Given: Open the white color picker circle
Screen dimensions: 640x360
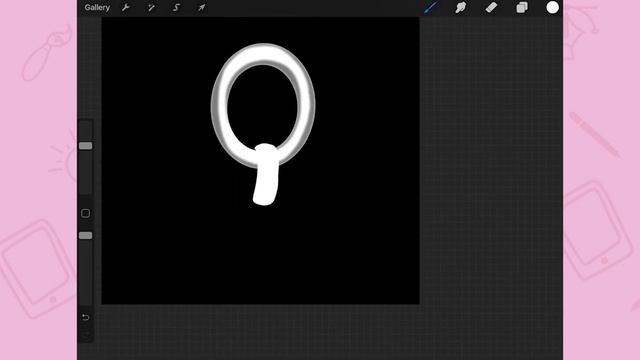Looking at the screenshot, I should 552,7.
